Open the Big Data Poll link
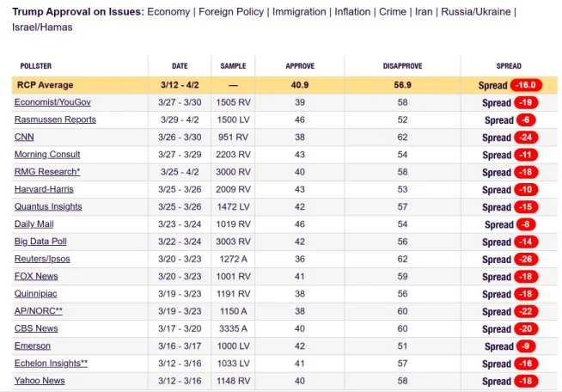The image size is (562, 392). click(x=40, y=242)
